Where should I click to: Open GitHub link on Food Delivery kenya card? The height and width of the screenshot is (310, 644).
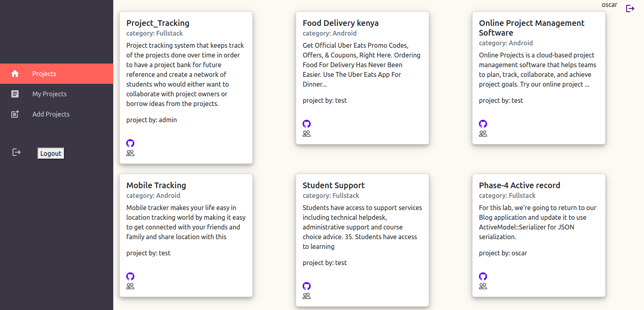coord(307,124)
